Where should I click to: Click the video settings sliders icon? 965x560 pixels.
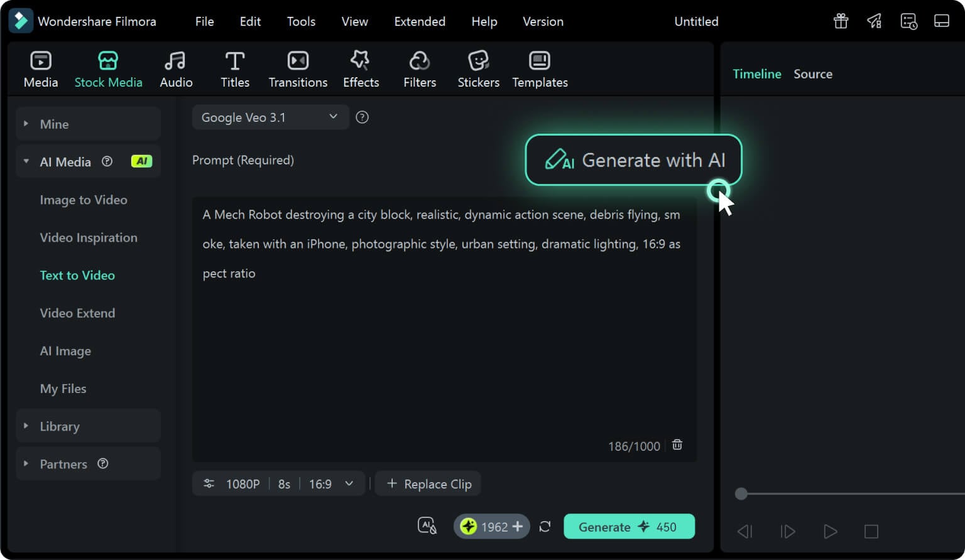(209, 483)
